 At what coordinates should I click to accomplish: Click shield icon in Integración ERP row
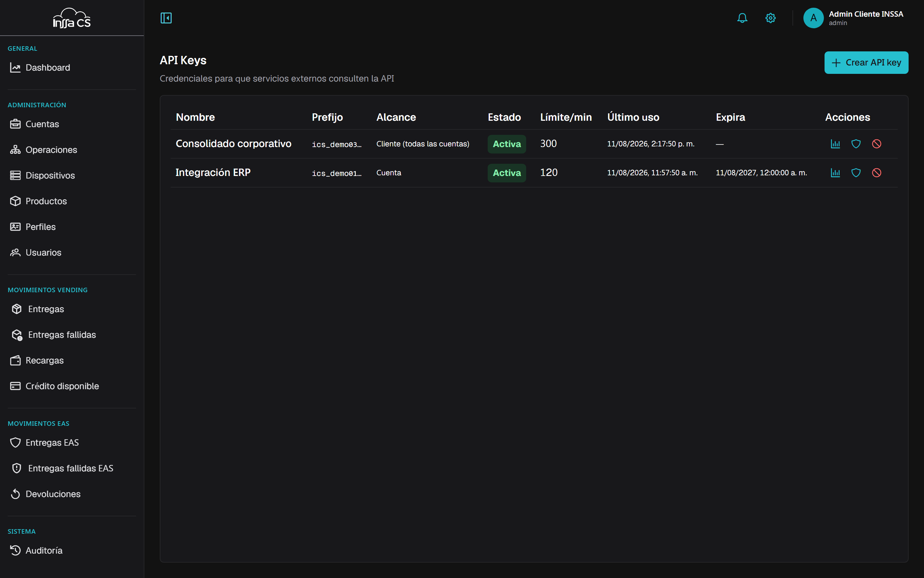856,173
